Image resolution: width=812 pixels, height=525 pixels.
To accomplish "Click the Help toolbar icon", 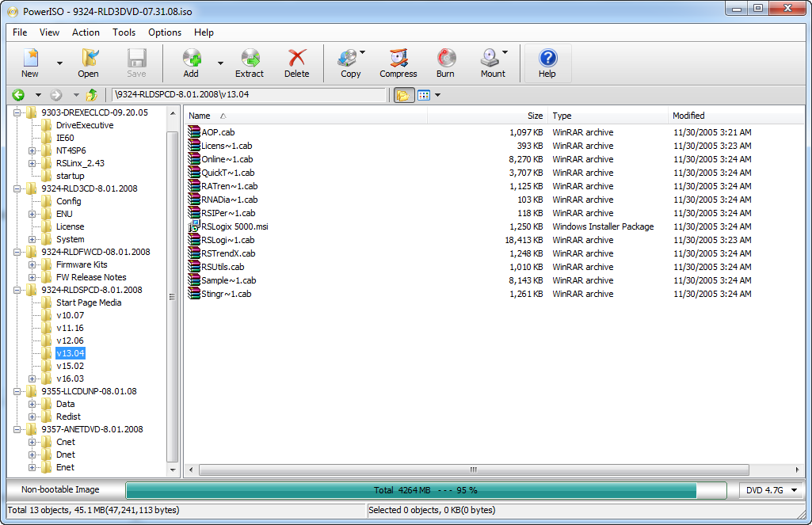I will [547, 58].
